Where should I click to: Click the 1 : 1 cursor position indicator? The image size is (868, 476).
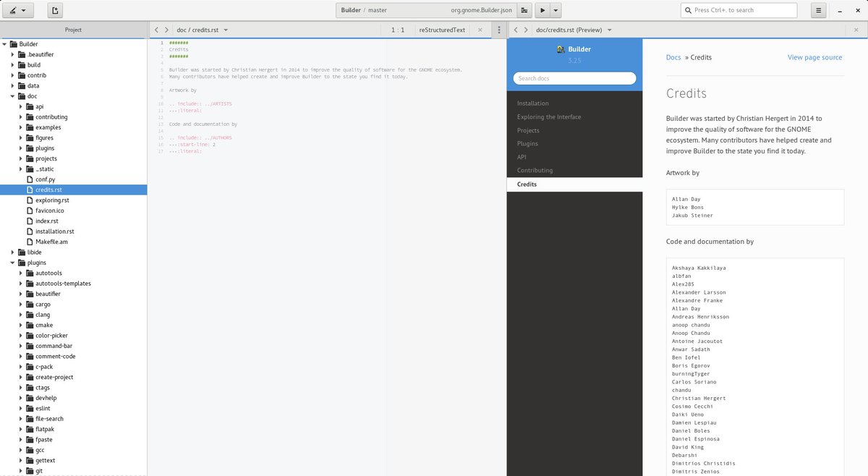point(398,30)
